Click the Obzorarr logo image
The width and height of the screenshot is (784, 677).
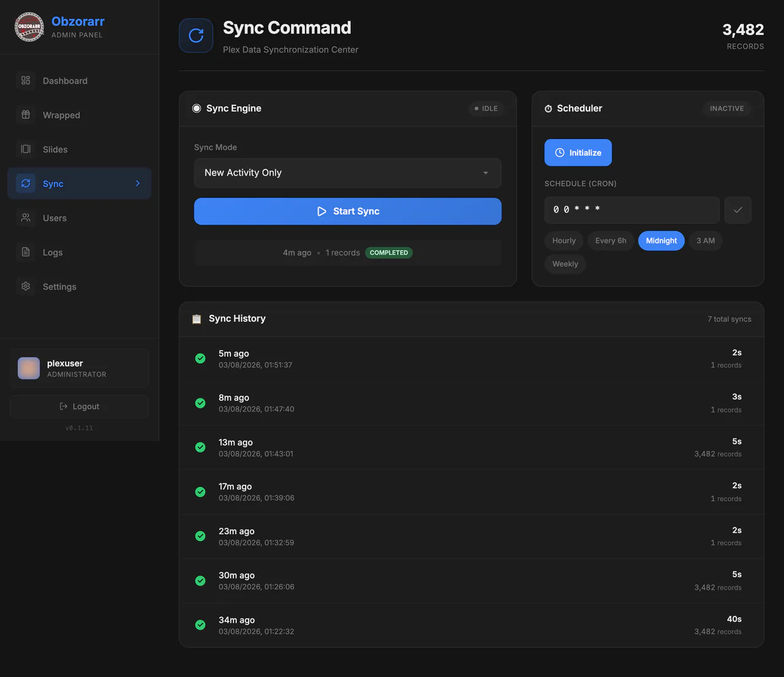pos(29,27)
